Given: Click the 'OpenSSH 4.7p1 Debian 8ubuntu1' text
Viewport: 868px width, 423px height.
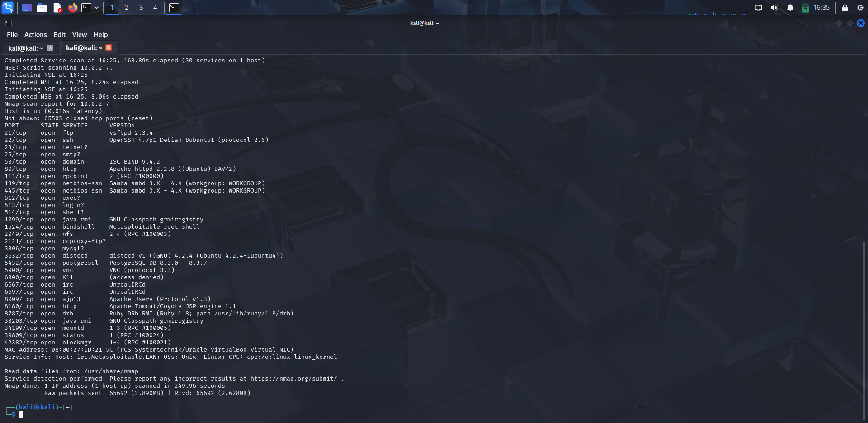Looking at the screenshot, I should click(162, 140).
